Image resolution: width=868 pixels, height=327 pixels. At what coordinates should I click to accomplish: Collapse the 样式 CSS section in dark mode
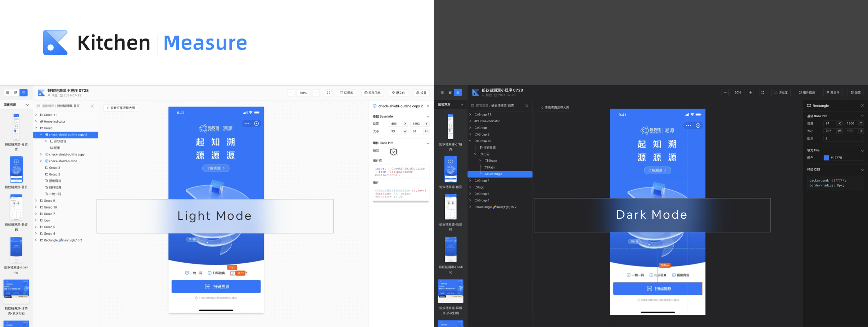[862, 169]
